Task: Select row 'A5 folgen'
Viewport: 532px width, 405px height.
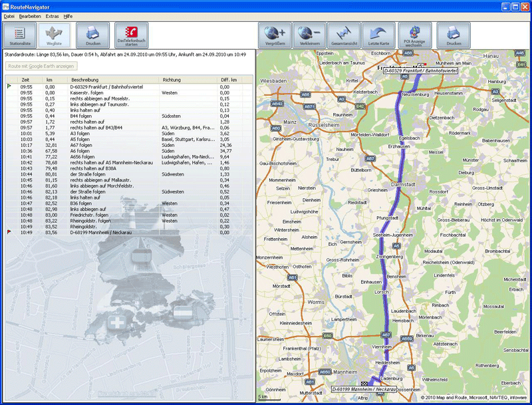Action: tap(129, 139)
